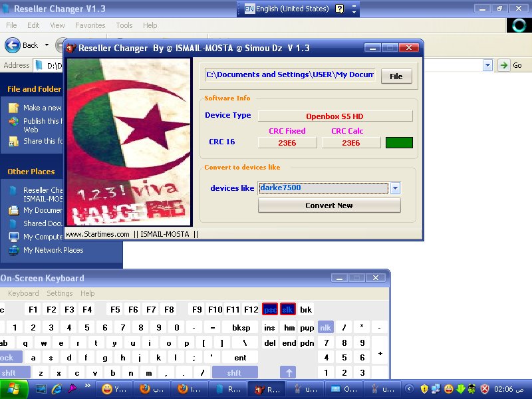Open the Favorites menu
Screen dimensions: 532x399
point(90,25)
